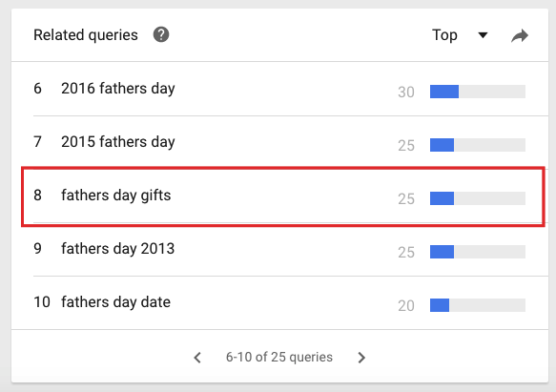556x392 pixels.
Task: Select the Top sort label
Action: (x=444, y=35)
